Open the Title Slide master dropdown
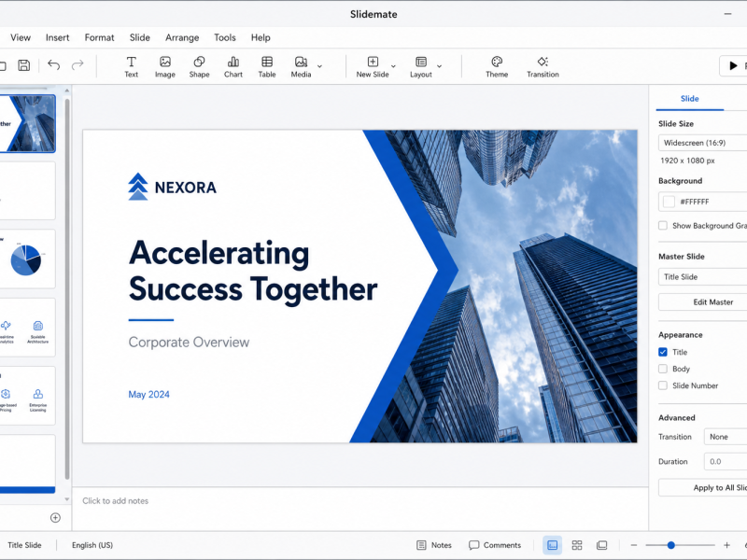The height and width of the screenshot is (560, 747). pyautogui.click(x=703, y=276)
